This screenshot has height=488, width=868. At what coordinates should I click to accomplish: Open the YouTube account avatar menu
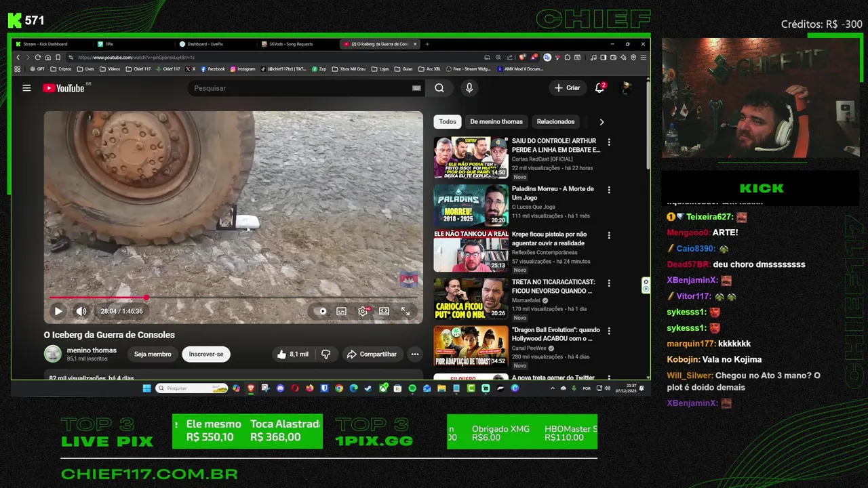[x=627, y=88]
